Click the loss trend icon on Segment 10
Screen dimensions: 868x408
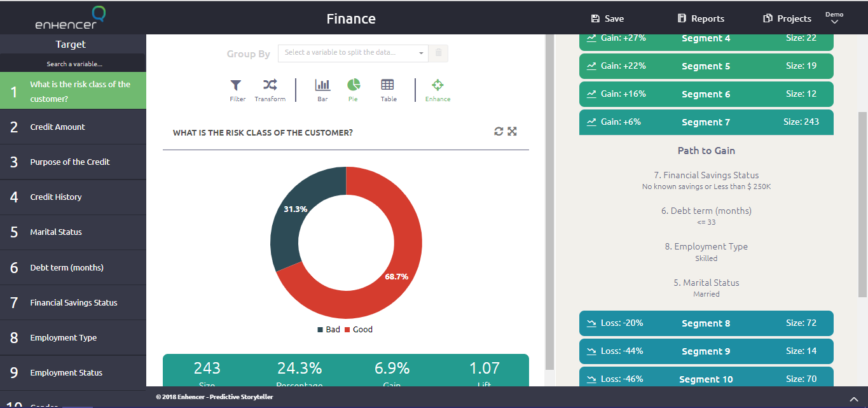tap(591, 379)
